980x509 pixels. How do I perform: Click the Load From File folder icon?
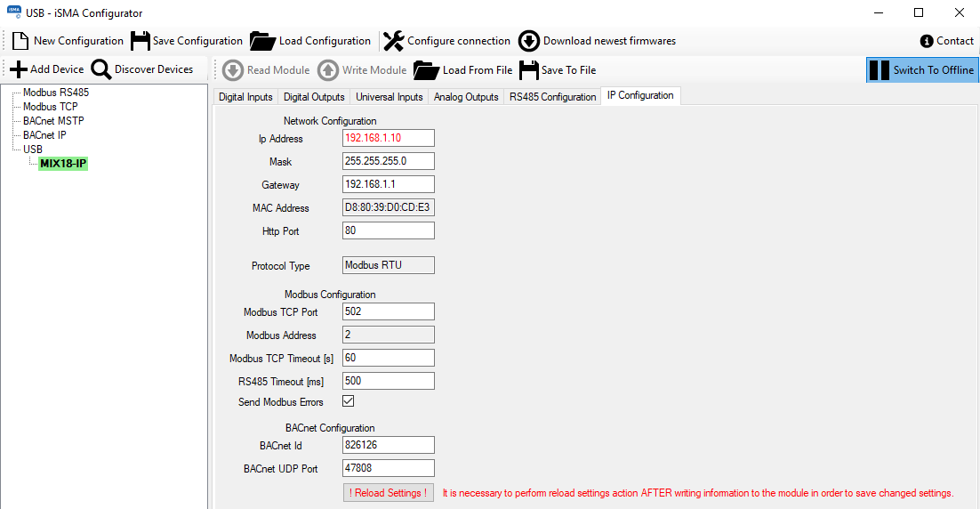click(427, 70)
